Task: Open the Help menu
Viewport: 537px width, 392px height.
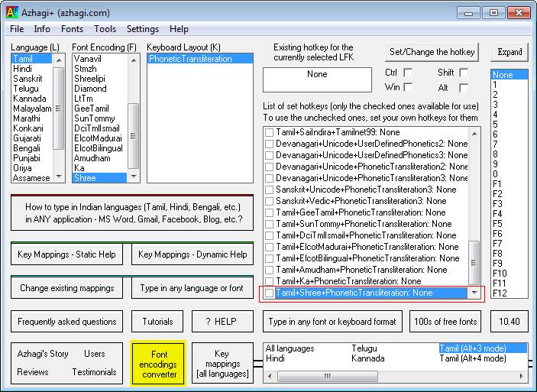Action: [x=179, y=29]
